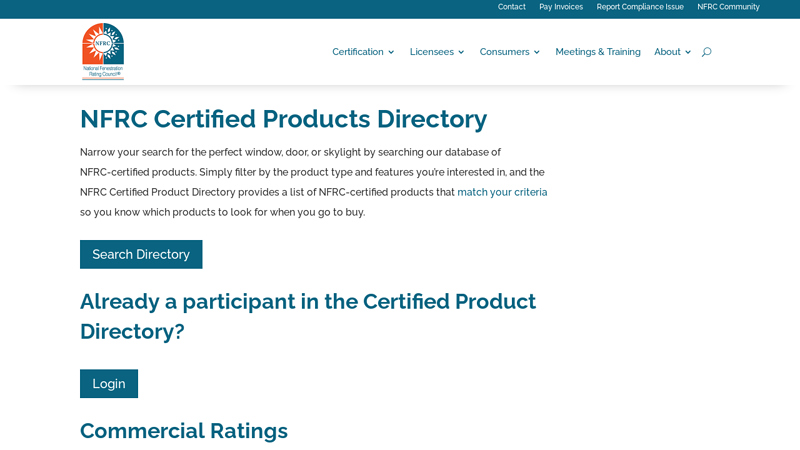The image size is (800, 450).
Task: Expand the Licensees menu chevron
Action: pos(461,52)
